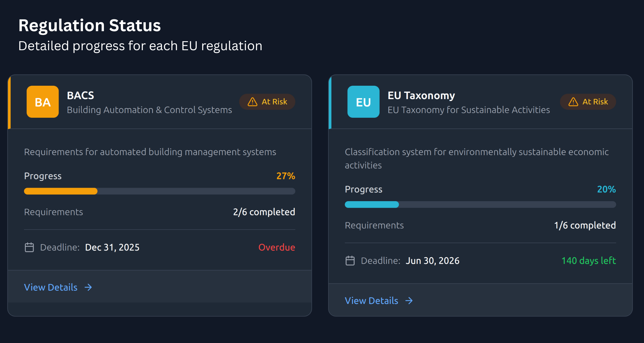Click arrow icon next to BACS View Details
This screenshot has width=644, height=343.
coord(88,287)
